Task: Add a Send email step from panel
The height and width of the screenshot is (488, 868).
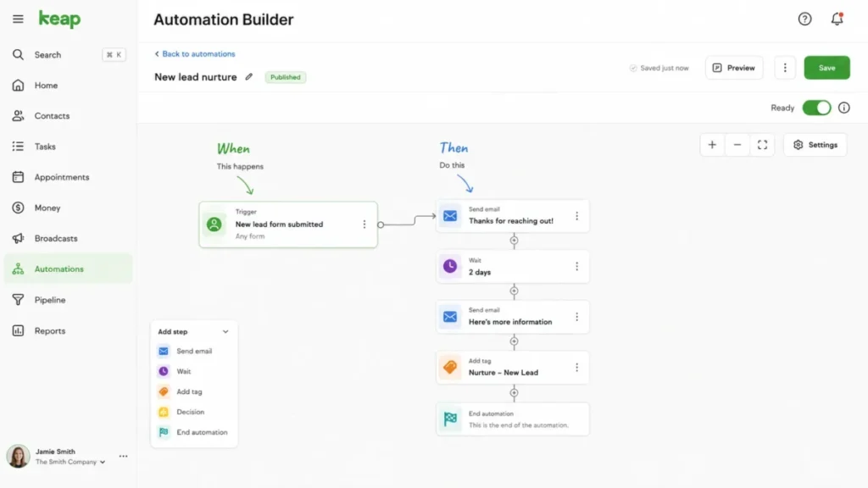Action: 194,352
